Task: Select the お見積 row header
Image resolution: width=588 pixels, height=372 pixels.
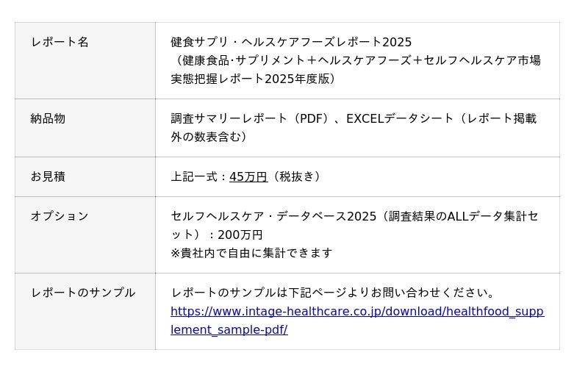Action: point(48,176)
